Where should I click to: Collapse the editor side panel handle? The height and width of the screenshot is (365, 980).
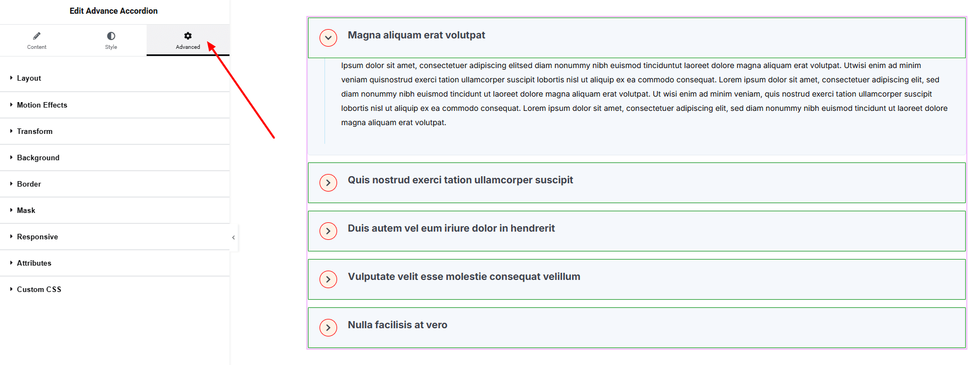(x=233, y=238)
